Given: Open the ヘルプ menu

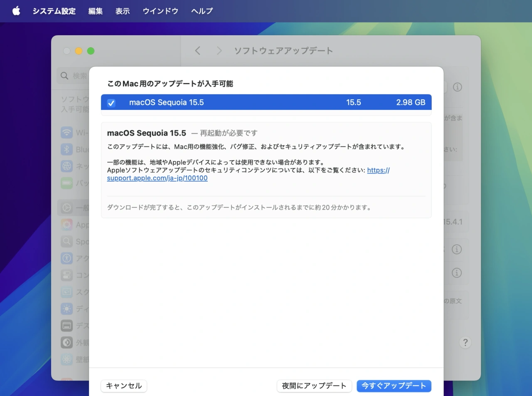Looking at the screenshot, I should pos(202,11).
